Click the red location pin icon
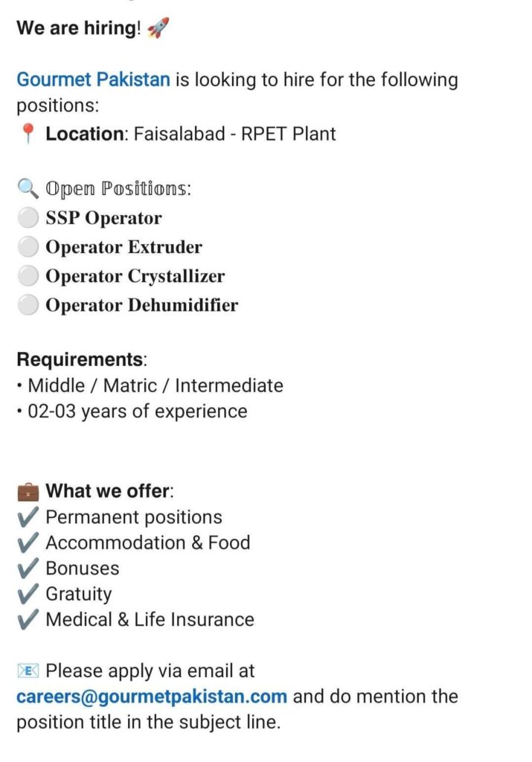This screenshot has height=762, width=532. [x=28, y=135]
